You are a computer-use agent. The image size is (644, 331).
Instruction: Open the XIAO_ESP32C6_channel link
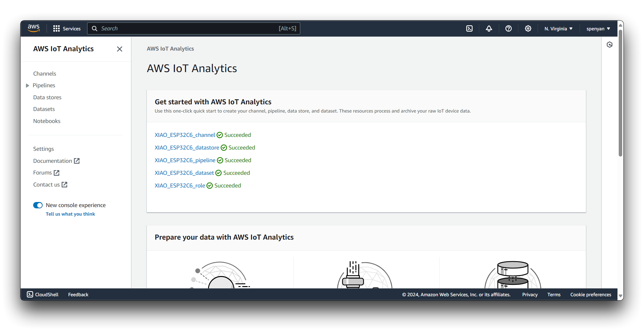tap(185, 135)
